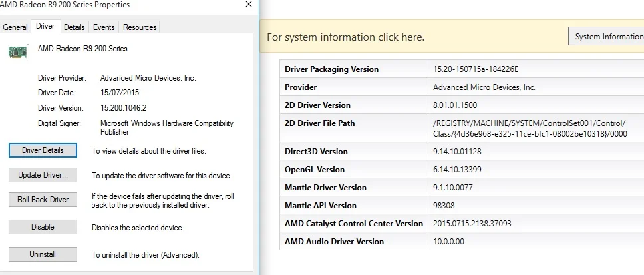Open System Information button
Screen dimensions: 644x275
[x=607, y=37]
